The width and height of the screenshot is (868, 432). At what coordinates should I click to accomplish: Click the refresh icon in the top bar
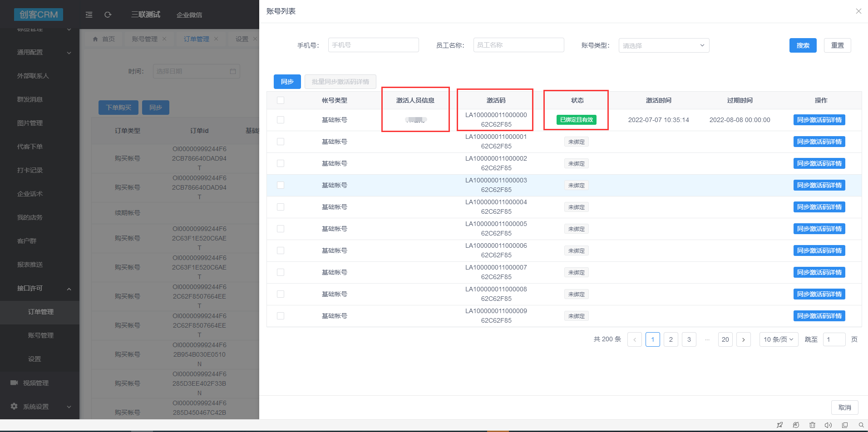tap(108, 15)
